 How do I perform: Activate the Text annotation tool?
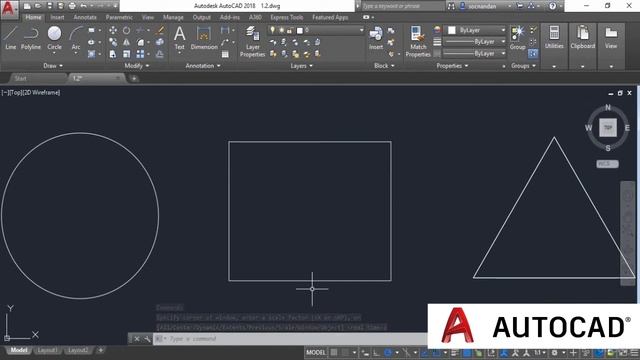pos(180,38)
